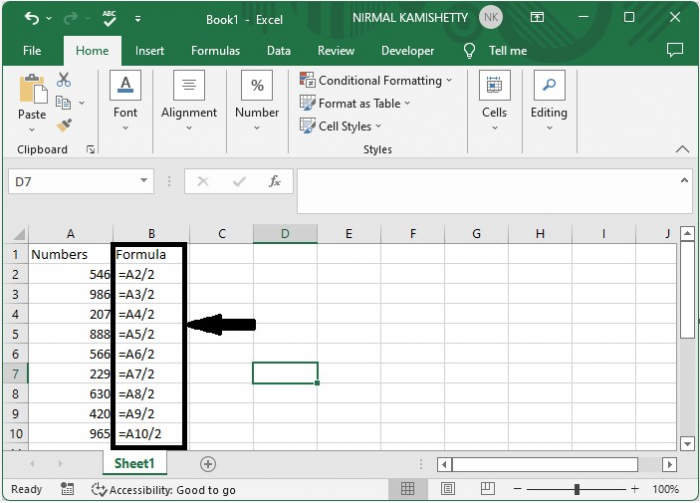Open Format as Table gallery
700x503 pixels.
pos(355,103)
